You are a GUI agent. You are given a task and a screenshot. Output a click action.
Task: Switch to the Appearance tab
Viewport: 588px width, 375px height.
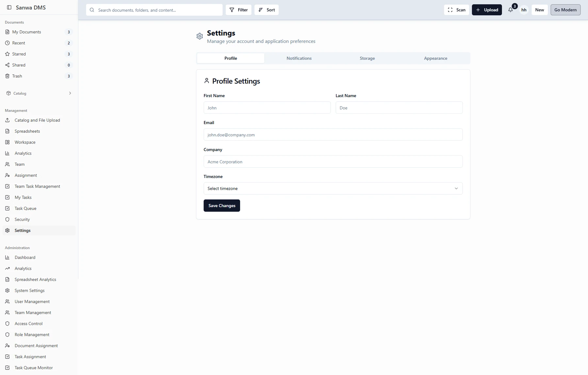coord(435,58)
